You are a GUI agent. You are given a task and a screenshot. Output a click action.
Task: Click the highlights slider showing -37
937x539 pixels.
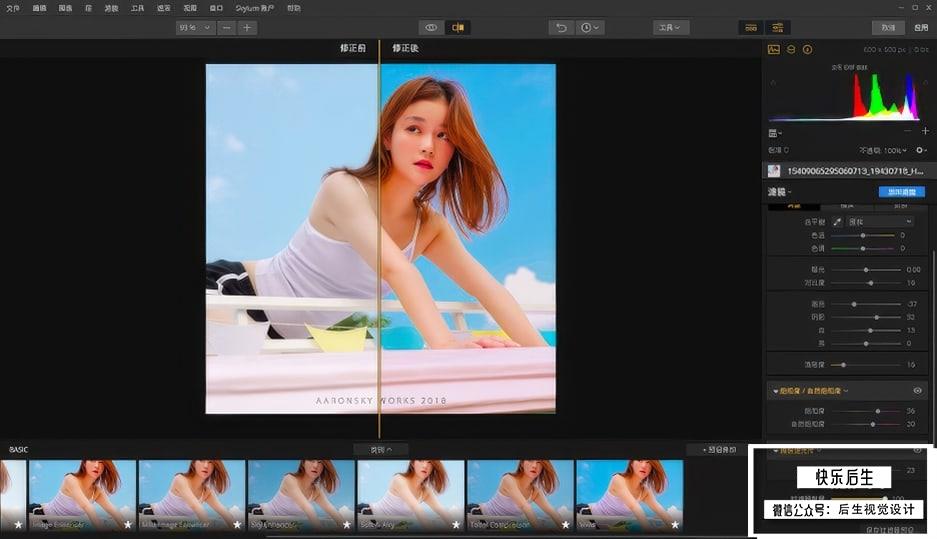coord(866,304)
